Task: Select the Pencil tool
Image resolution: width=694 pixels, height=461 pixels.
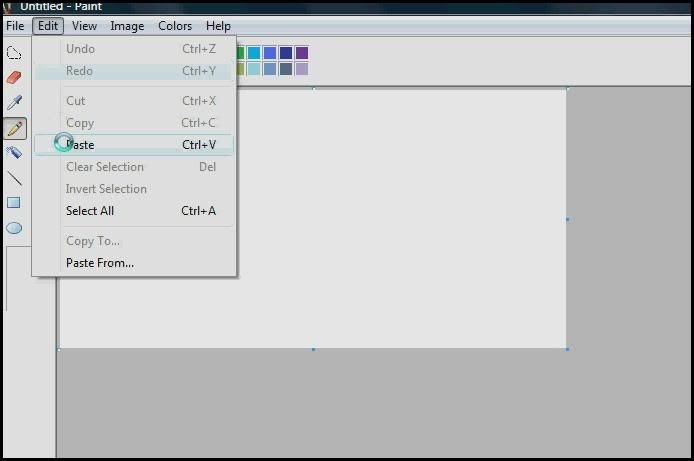Action: (x=15, y=129)
